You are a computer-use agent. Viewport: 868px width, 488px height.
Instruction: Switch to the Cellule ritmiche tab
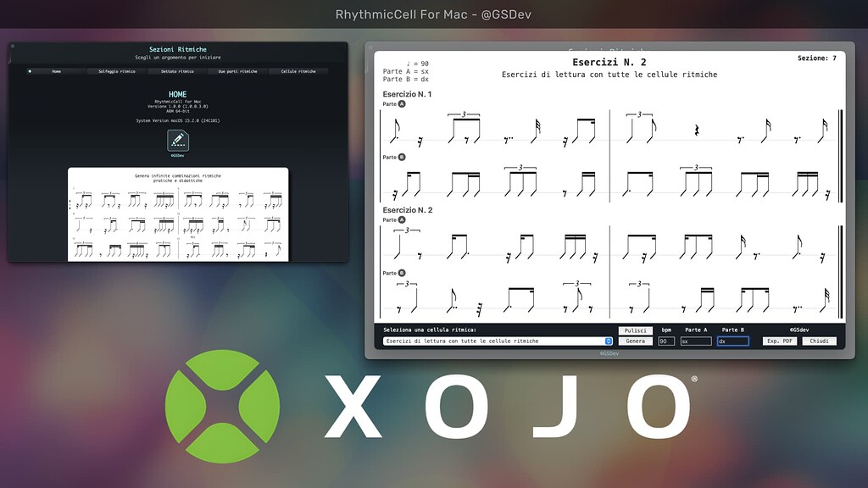point(298,71)
